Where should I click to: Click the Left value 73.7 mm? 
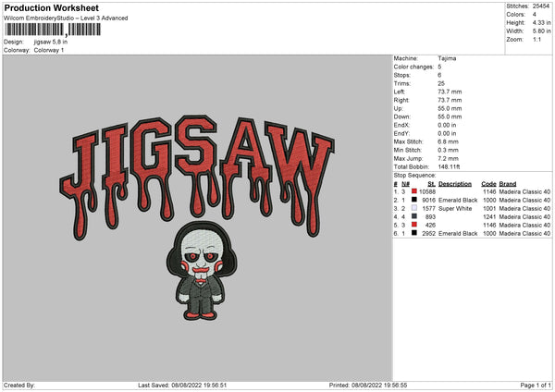450,92
